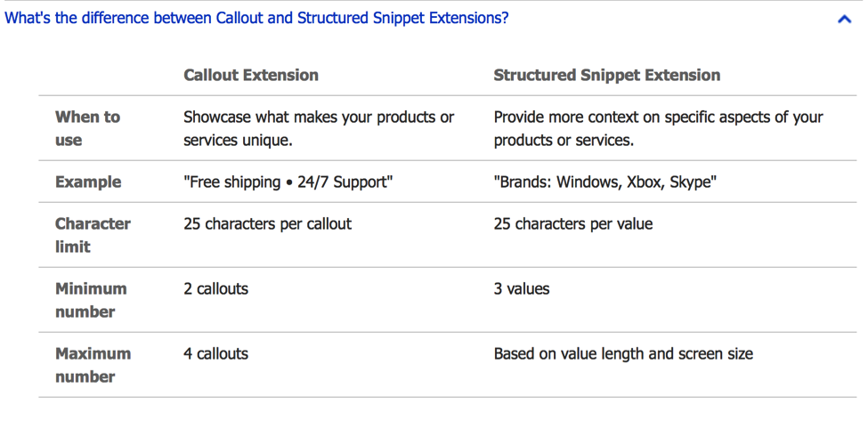The height and width of the screenshot is (421, 868).
Task: Click the '25 characters per callout' cell
Action: (x=267, y=224)
